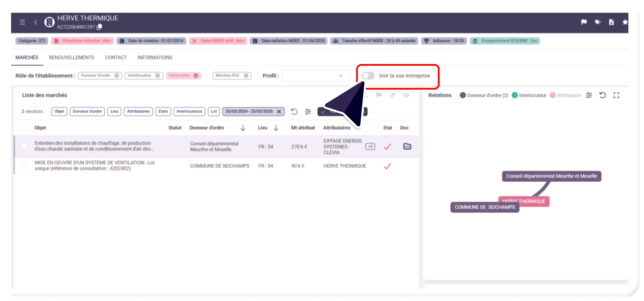Expand the Attributaires filter
This screenshot has height=301, width=644.
pos(138,111)
